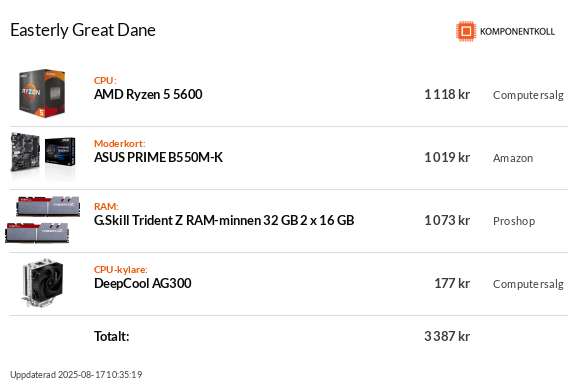This screenshot has height=388, width=577.
Task: Click the DeepCool AG300 product name
Action: click(x=143, y=283)
